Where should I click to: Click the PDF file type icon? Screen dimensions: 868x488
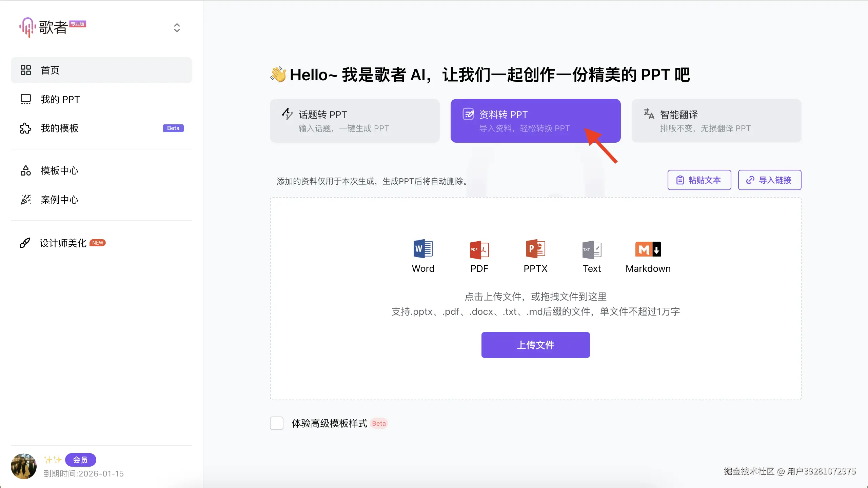coord(479,250)
